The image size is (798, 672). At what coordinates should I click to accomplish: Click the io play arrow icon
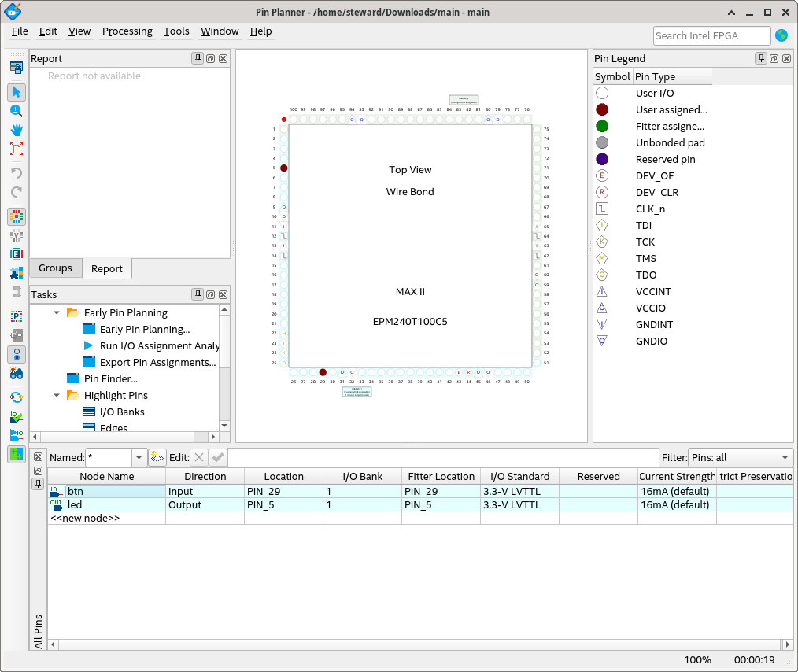point(17,435)
